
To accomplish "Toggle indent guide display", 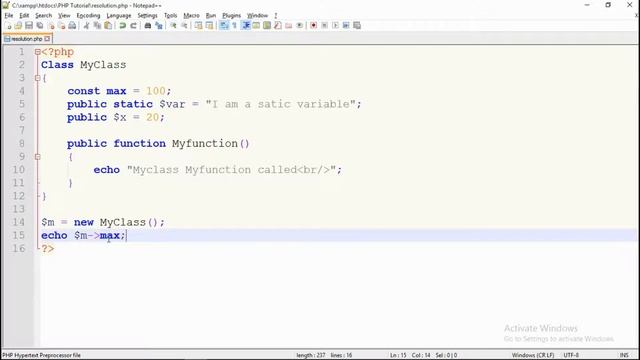I will pyautogui.click(x=245, y=25).
